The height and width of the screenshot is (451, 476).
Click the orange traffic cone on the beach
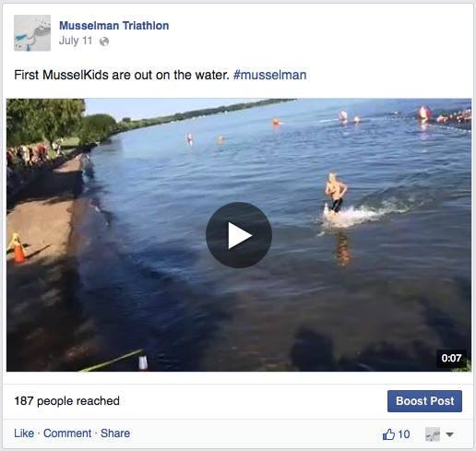point(19,251)
